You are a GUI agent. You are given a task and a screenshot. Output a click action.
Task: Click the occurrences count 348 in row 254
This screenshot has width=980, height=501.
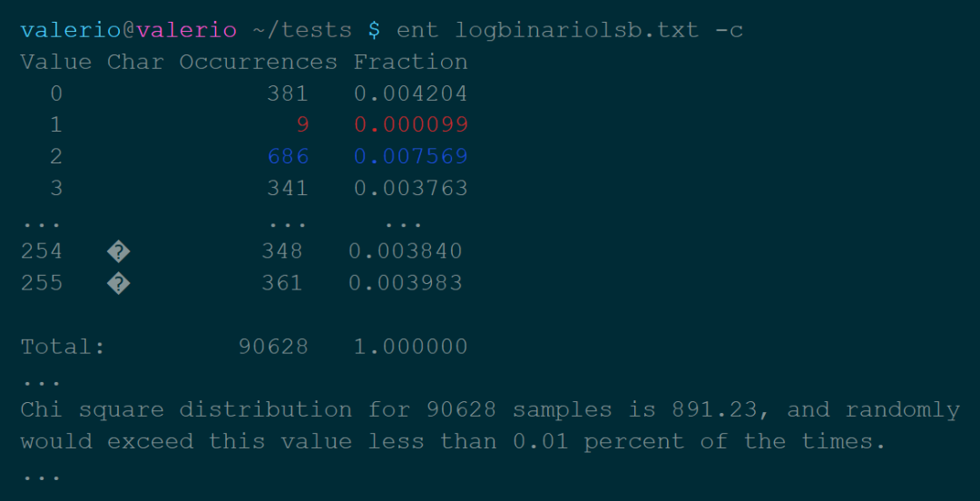(281, 251)
